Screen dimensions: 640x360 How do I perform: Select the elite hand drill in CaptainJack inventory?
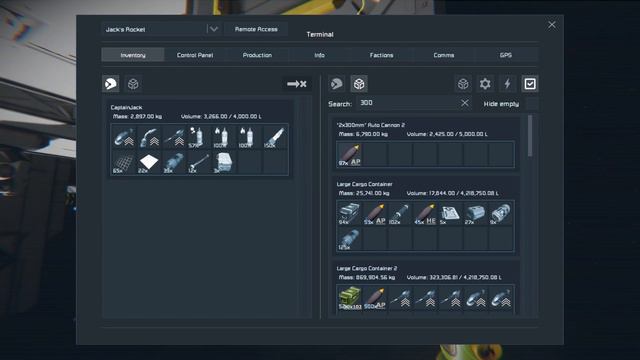pos(174,137)
